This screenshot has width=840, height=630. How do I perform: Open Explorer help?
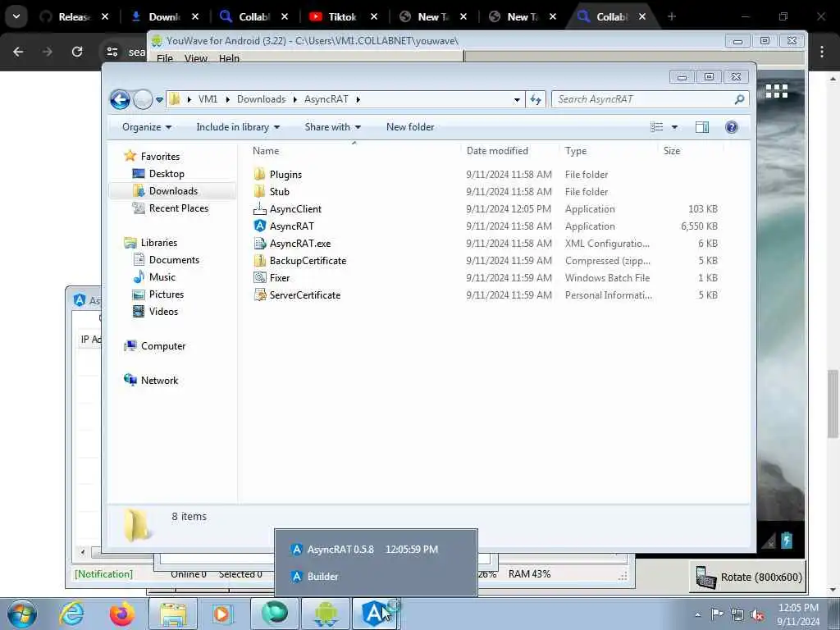point(731,127)
